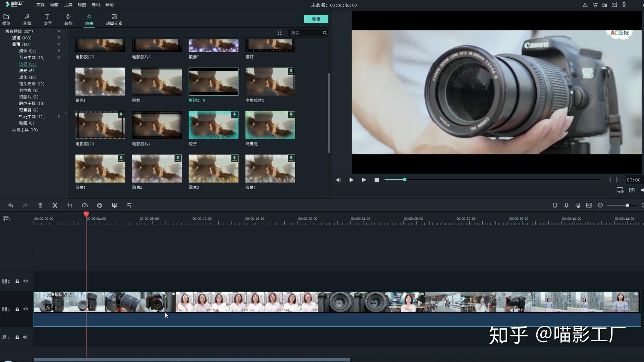Click the save project icon in title bar
644x362 pixels.
[604, 5]
